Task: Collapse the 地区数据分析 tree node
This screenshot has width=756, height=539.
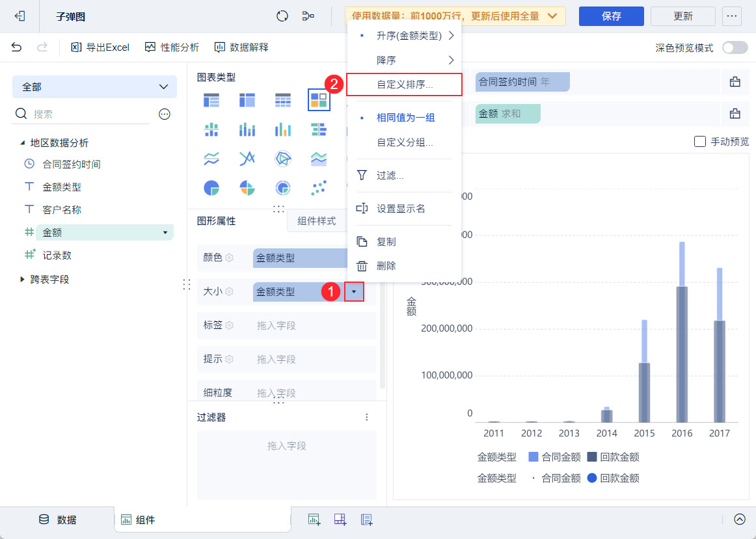Action: (x=22, y=143)
